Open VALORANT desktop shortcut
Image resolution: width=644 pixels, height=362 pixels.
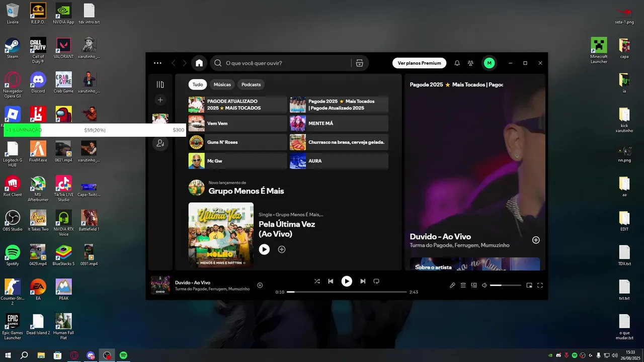63,48
